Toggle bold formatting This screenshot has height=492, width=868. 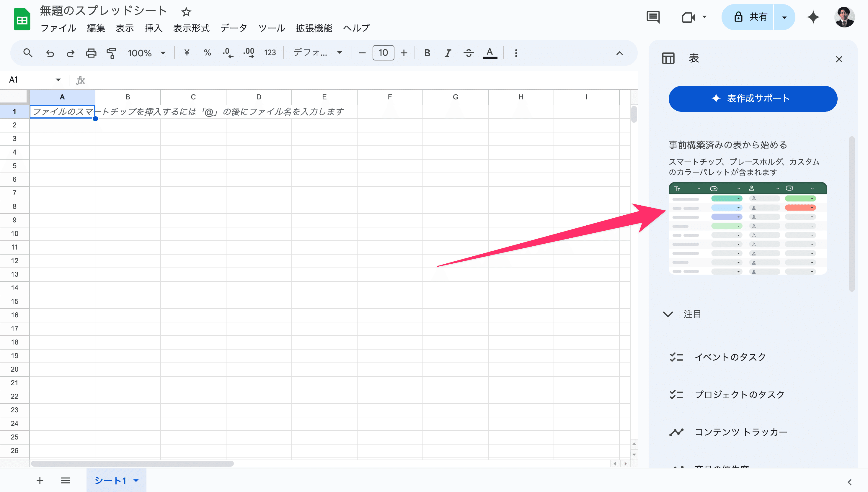pos(427,53)
